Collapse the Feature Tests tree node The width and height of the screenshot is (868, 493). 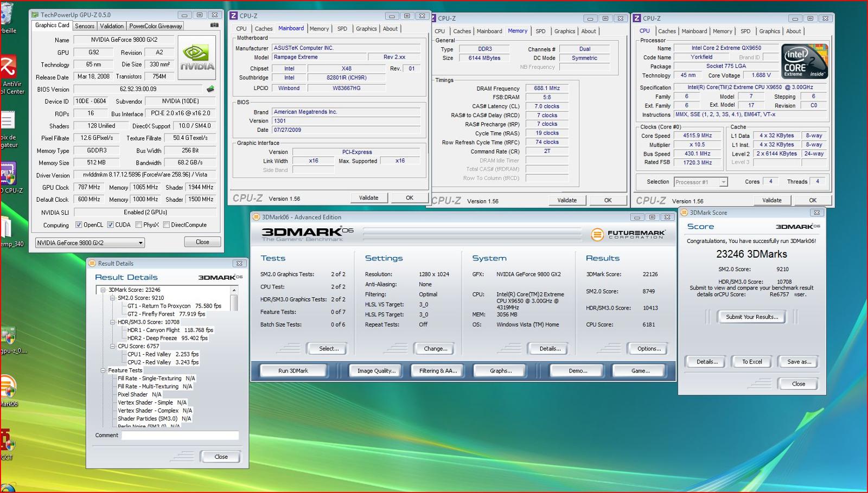(103, 370)
